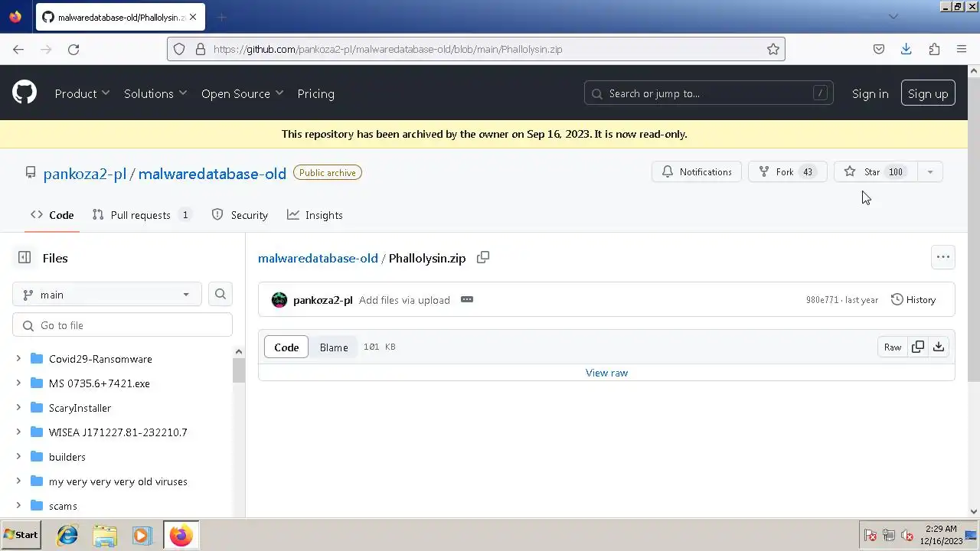
Task: Copy file path icon next to Phallolysin.zip
Action: pos(483,258)
